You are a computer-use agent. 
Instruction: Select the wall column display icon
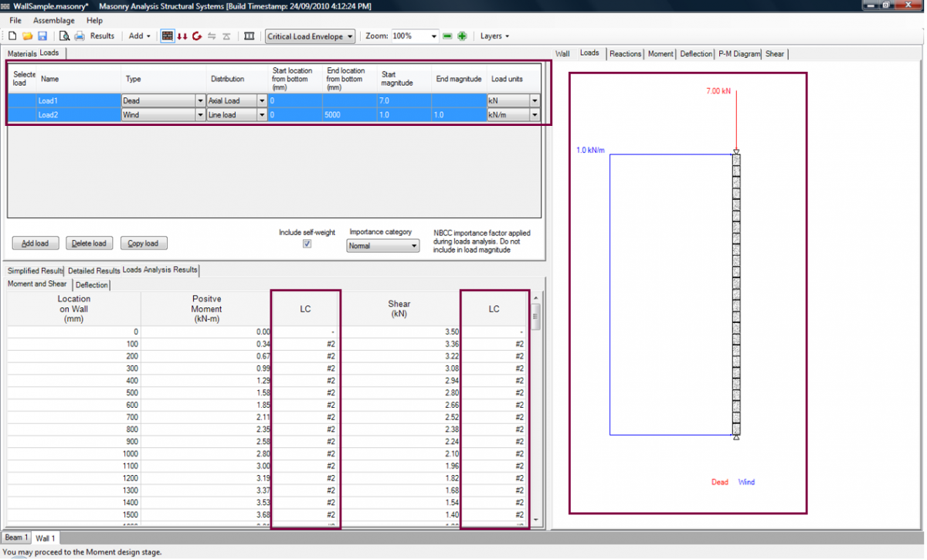coord(250,36)
